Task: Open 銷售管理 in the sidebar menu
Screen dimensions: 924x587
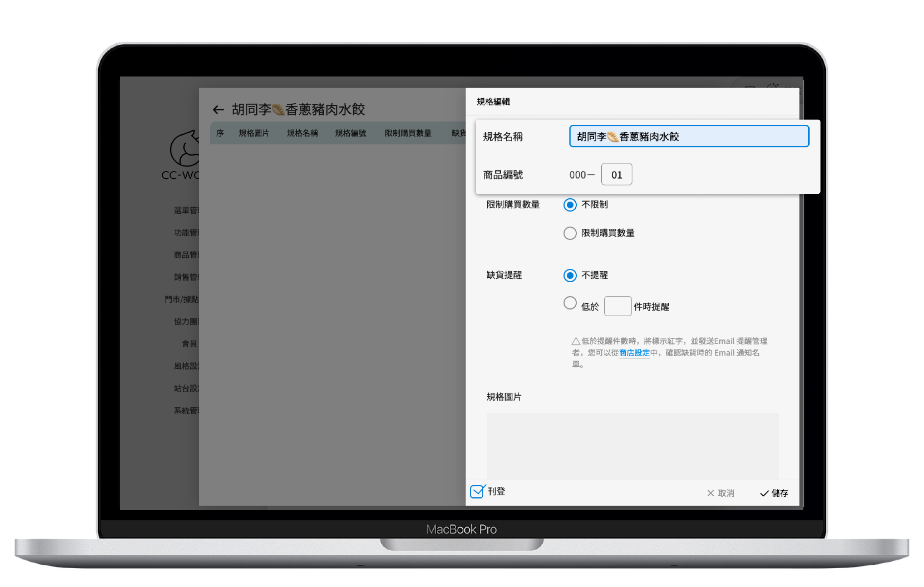Action: point(187,277)
